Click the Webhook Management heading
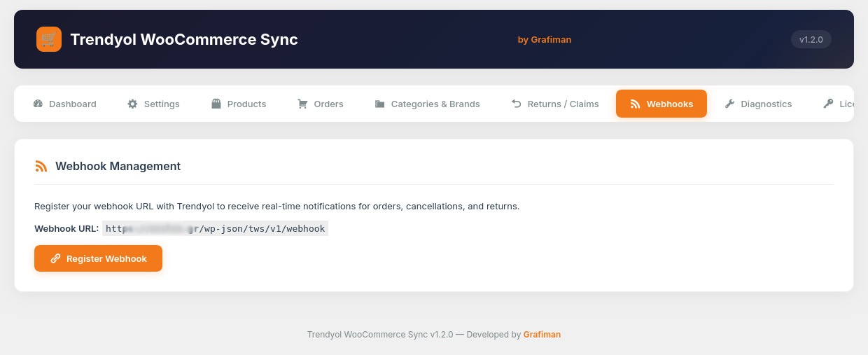Image resolution: width=868 pixels, height=355 pixels. tap(118, 166)
